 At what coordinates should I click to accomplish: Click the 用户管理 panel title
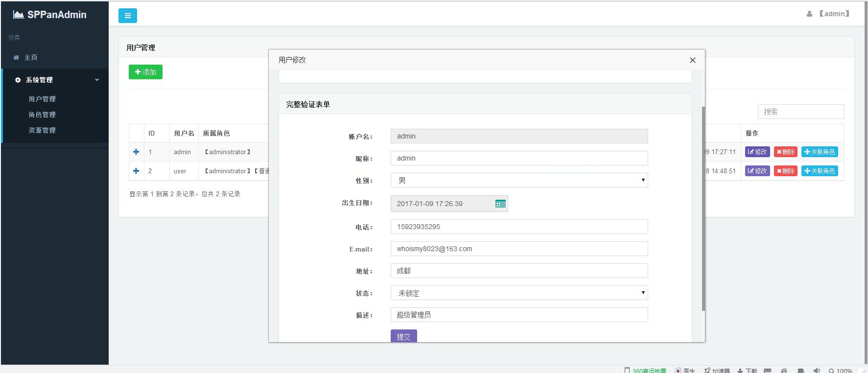[141, 47]
